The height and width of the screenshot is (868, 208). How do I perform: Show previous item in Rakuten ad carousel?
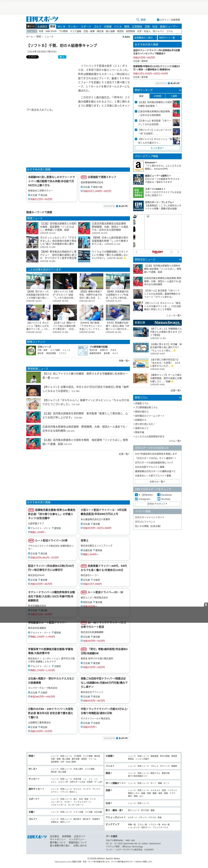point(136,252)
